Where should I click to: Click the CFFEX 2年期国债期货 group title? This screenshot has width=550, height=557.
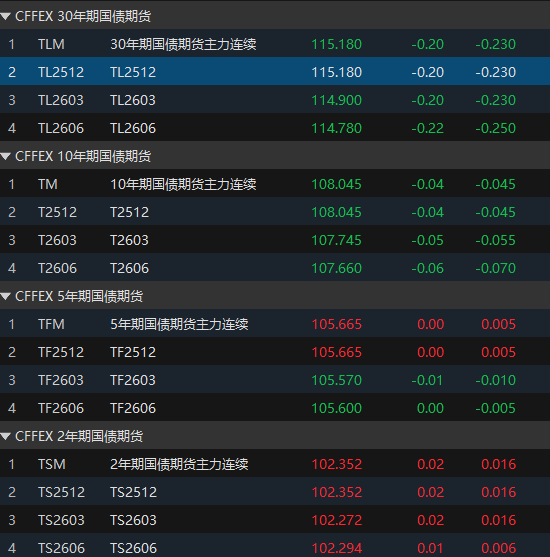pyautogui.click(x=79, y=436)
